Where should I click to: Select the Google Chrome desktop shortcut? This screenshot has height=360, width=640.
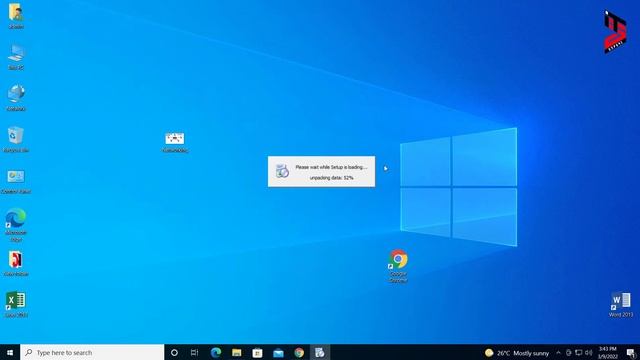(398, 266)
